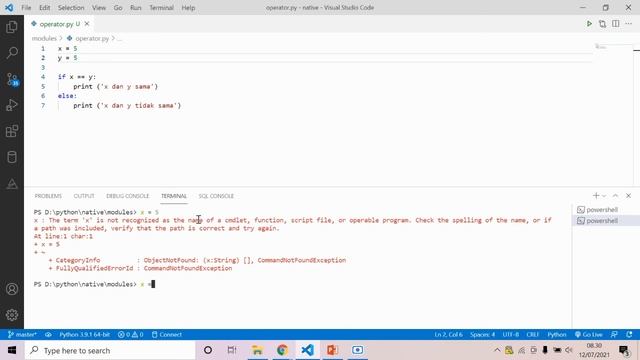Change the Python language mode
This screenshot has width=640, height=360.
point(557,335)
